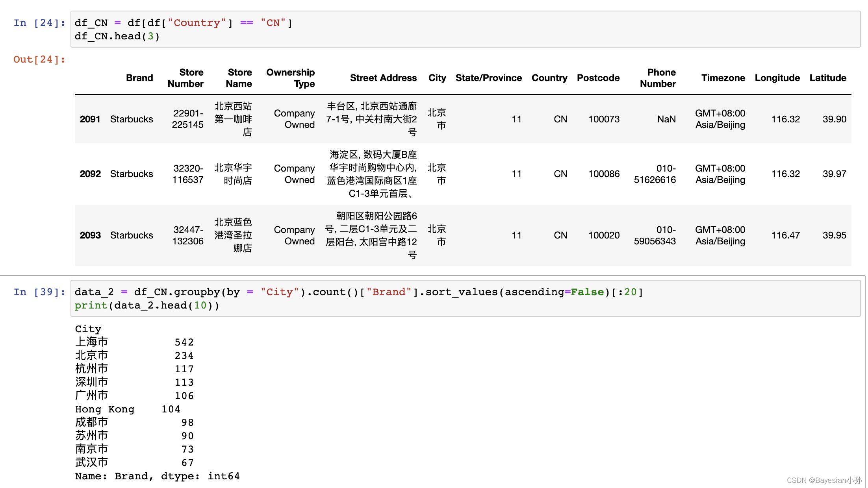Click timezone cell in row 2091
Viewport: 868px width, 488px height.
click(720, 119)
